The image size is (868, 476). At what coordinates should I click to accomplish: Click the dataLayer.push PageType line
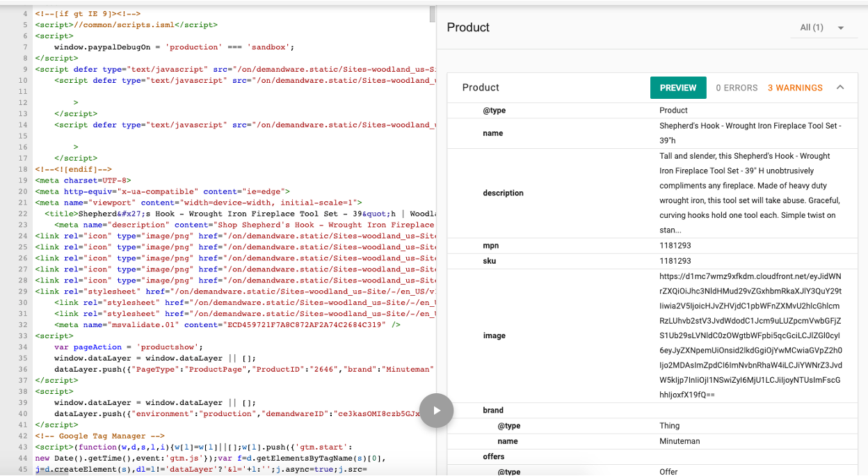click(x=245, y=370)
